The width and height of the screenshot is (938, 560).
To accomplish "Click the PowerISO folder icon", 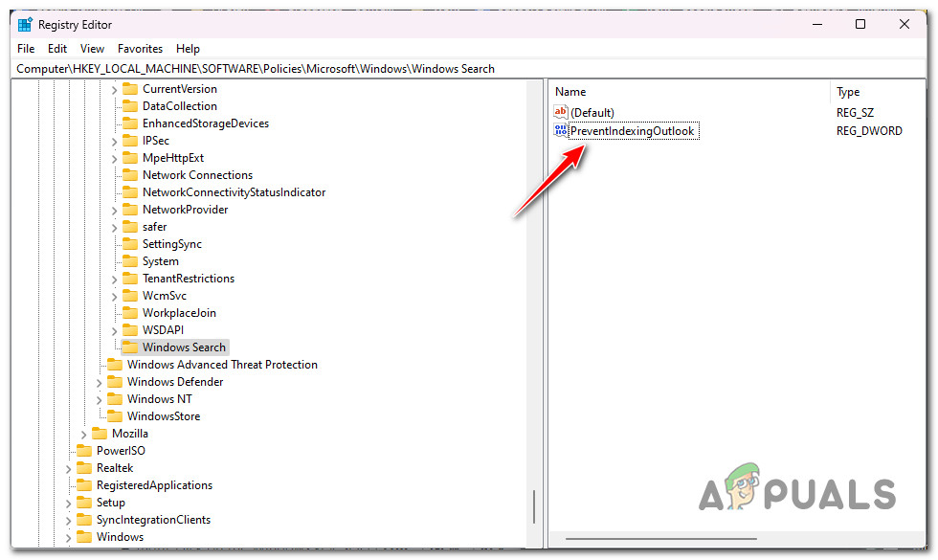I will pyautogui.click(x=84, y=451).
